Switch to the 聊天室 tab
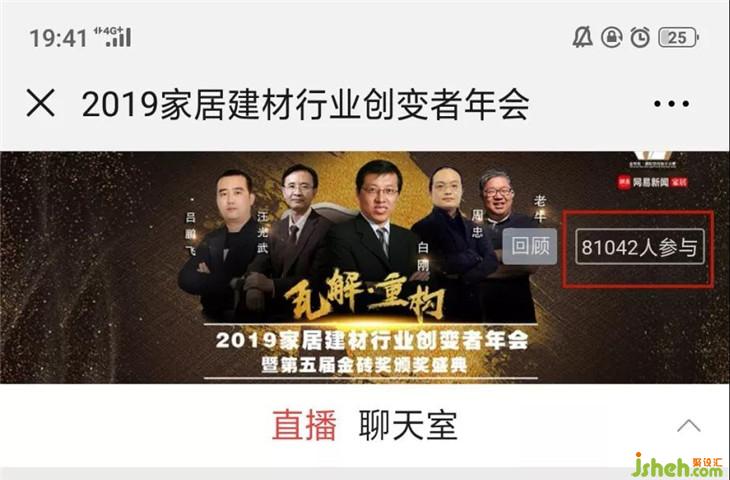This screenshot has height=480, width=730. point(408,425)
